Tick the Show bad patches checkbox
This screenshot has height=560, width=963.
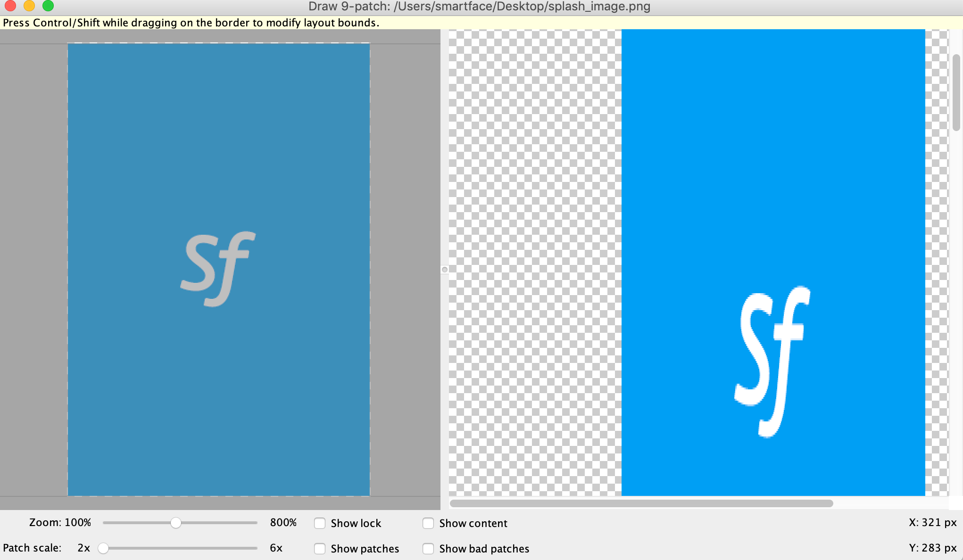click(x=428, y=549)
